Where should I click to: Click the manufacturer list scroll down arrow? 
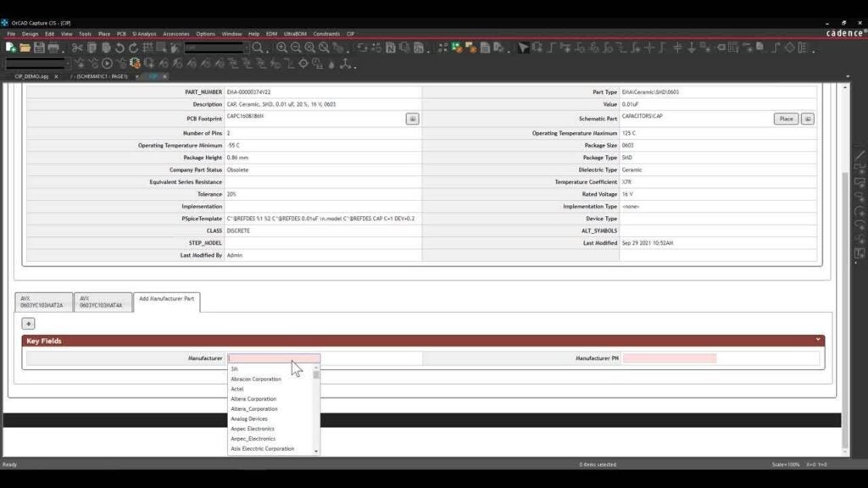coord(316,452)
